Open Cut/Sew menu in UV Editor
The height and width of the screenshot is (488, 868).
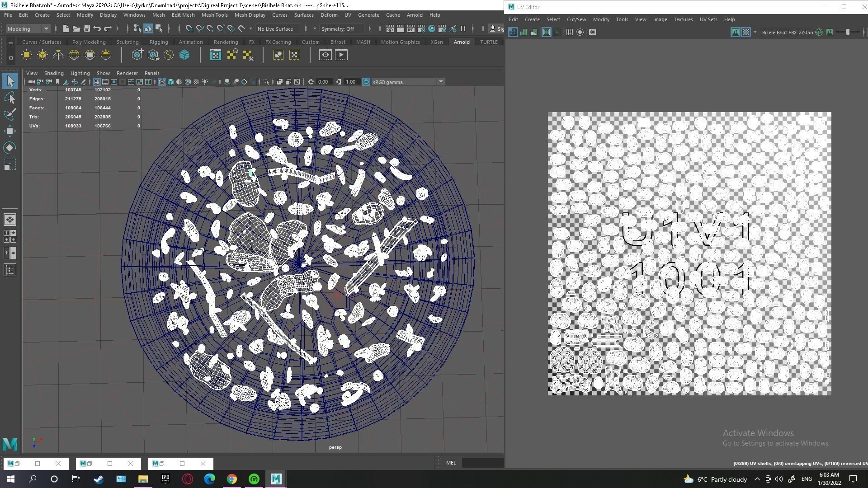pyautogui.click(x=576, y=19)
